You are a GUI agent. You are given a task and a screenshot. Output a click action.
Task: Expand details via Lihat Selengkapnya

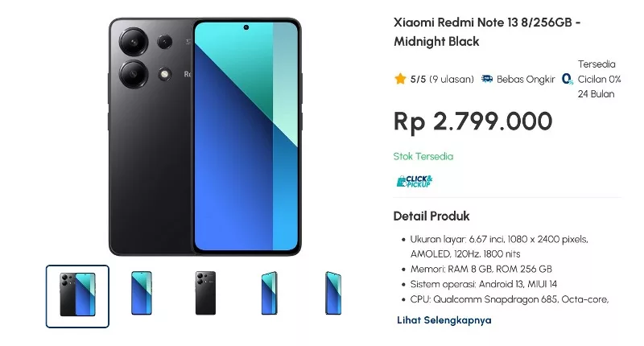[x=444, y=320]
